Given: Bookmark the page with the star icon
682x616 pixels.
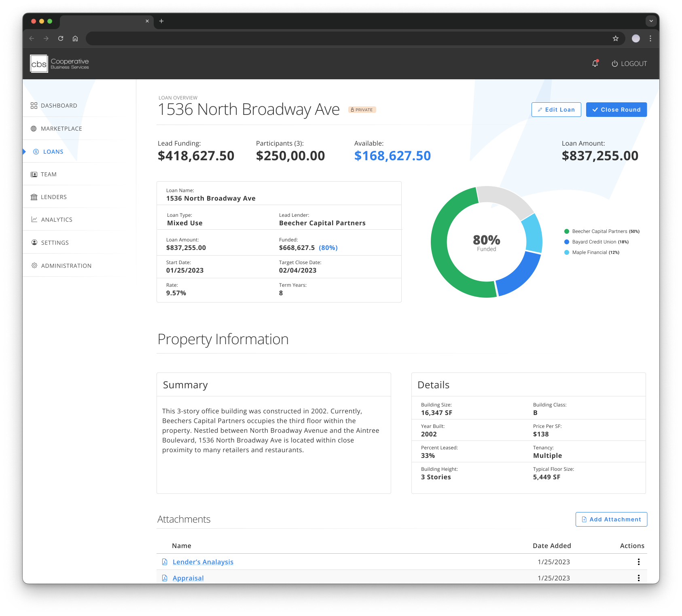Looking at the screenshot, I should (x=616, y=38).
